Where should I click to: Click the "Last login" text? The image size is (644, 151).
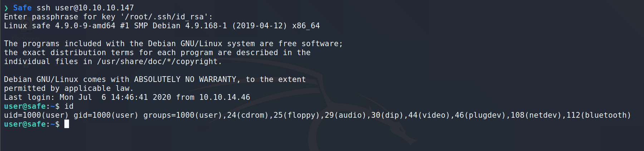[29, 97]
